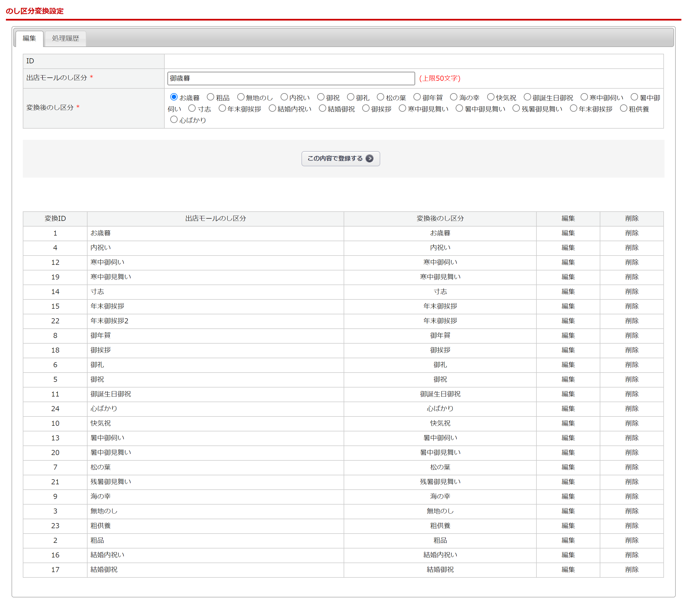Delete the 心ばかり row
Screen dimensions: 687x616
632,409
